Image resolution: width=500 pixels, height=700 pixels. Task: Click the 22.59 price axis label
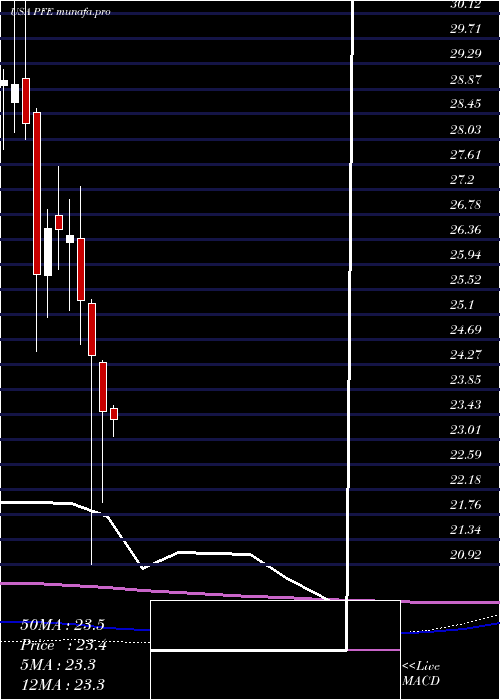466,454
